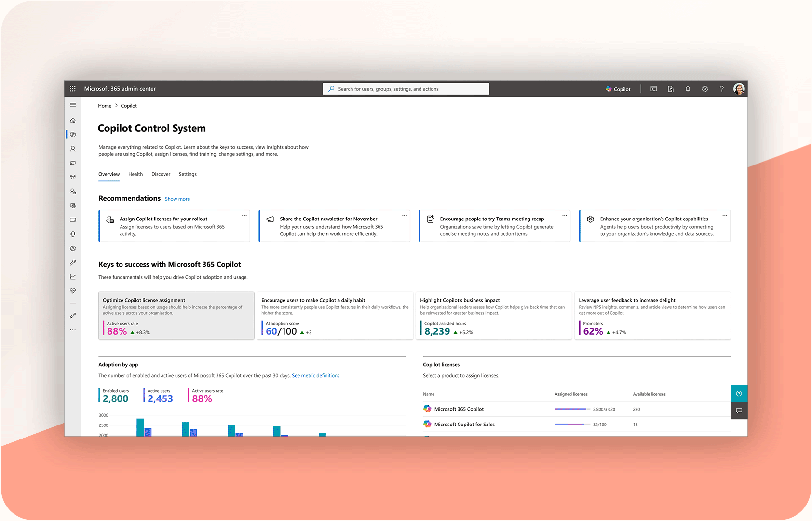The image size is (812, 521).
Task: Open the Copilot button in top bar
Action: pyautogui.click(x=618, y=89)
